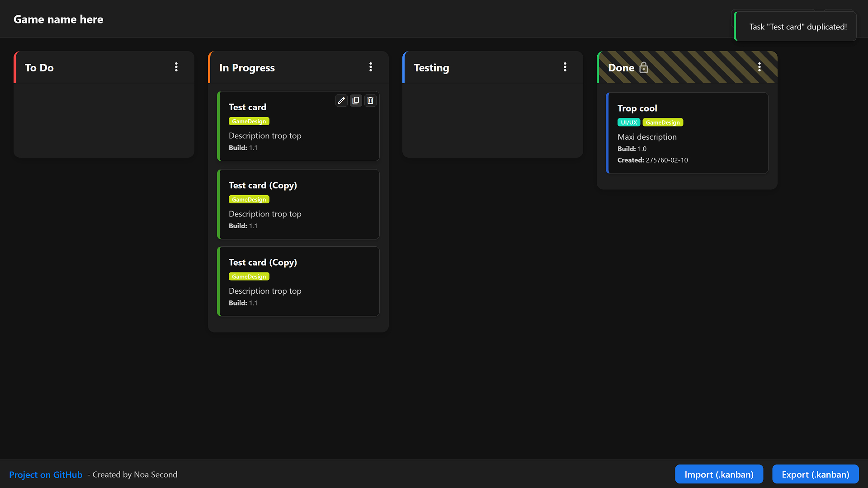The height and width of the screenshot is (488, 868).
Task: Open the In Progress column options menu
Action: coord(371,67)
